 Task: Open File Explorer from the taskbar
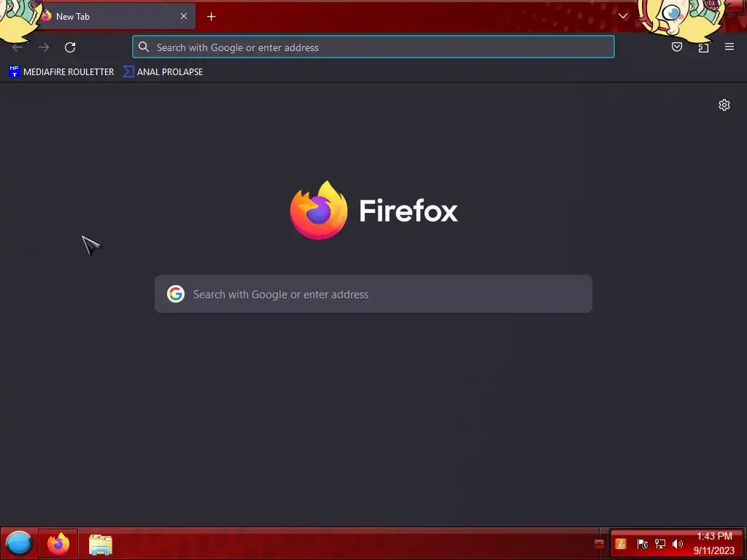[101, 544]
